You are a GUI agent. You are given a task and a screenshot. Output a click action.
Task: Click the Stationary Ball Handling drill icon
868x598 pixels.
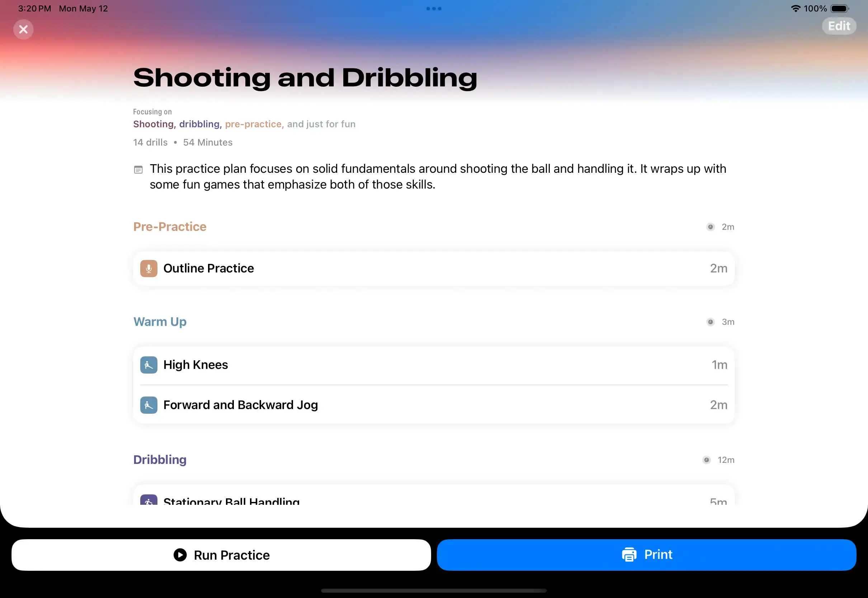(x=149, y=500)
